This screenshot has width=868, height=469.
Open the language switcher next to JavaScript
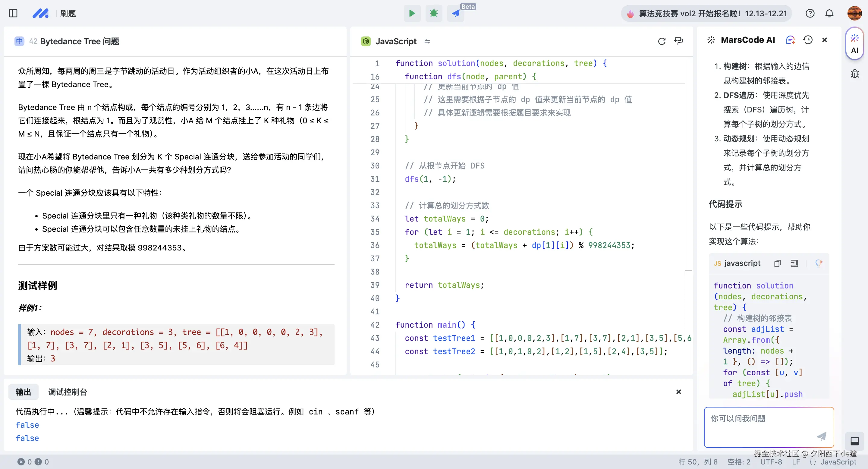coord(427,41)
